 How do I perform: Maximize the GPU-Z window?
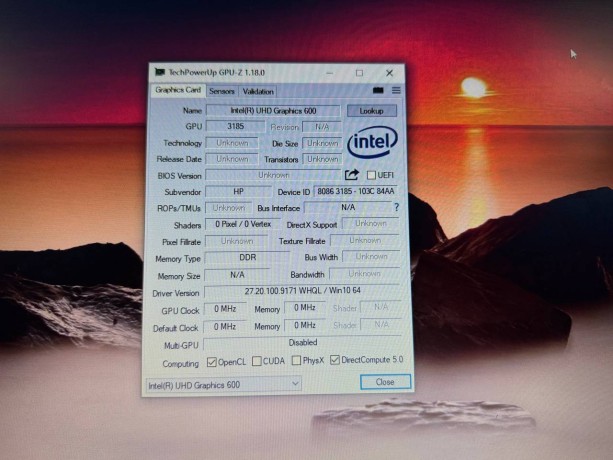[359, 73]
